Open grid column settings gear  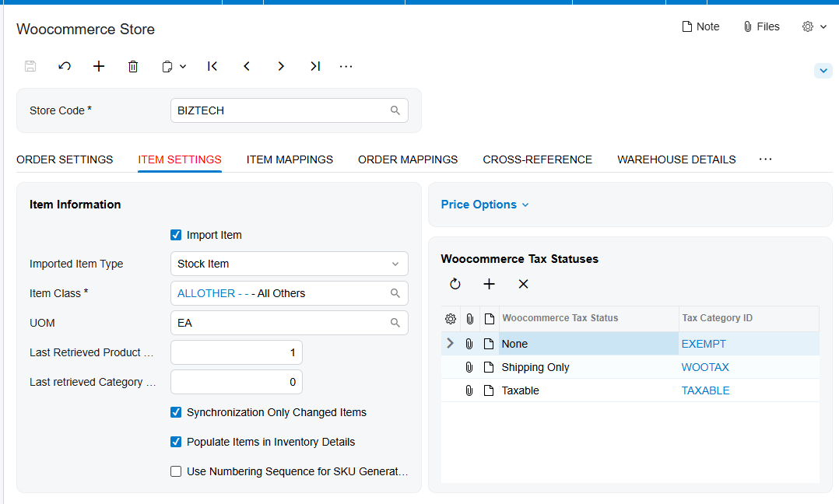tap(451, 319)
